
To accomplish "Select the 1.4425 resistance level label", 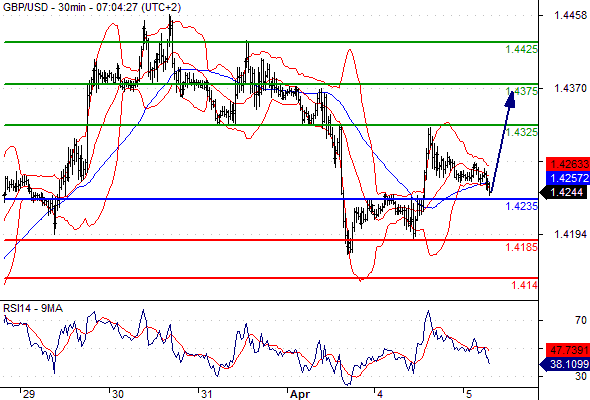I will 522,49.
